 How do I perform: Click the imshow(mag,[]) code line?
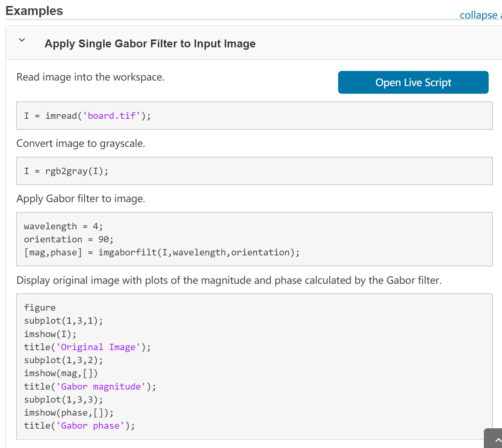click(x=61, y=373)
